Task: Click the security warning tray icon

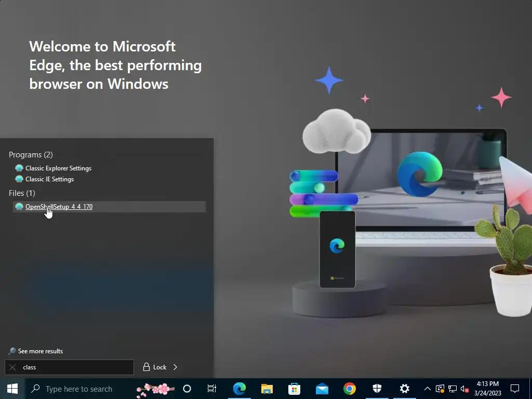Action: 440,389
